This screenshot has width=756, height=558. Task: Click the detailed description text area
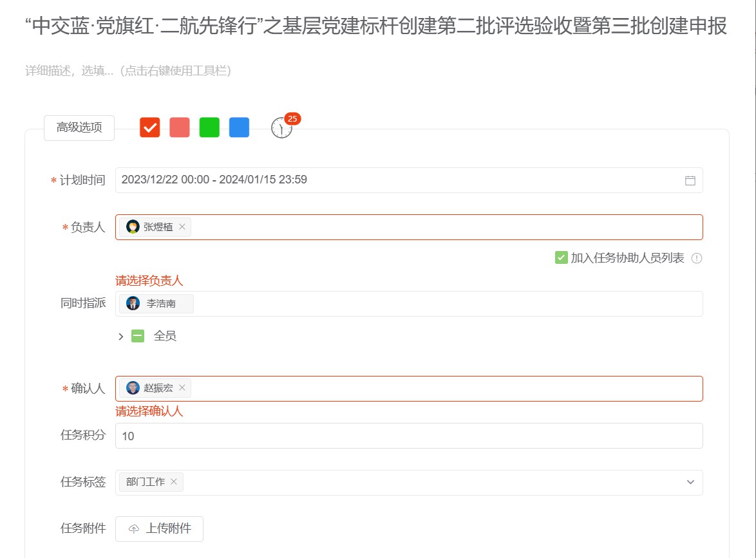coord(258,71)
